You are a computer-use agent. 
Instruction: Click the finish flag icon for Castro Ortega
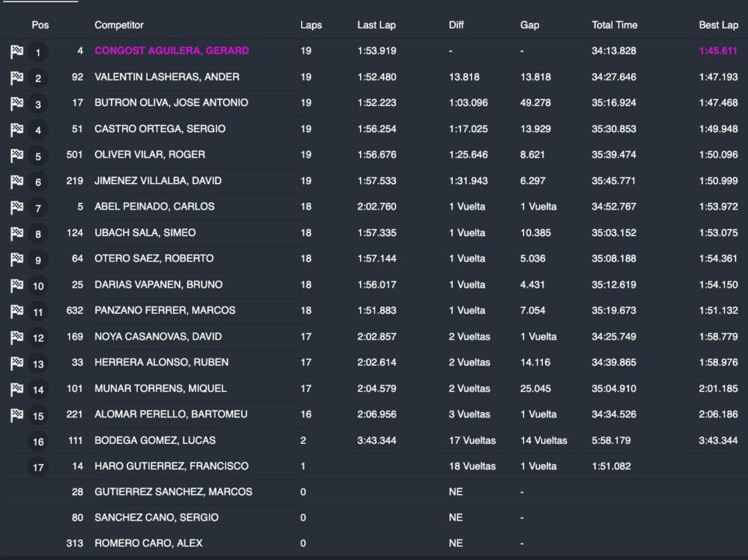(17, 130)
